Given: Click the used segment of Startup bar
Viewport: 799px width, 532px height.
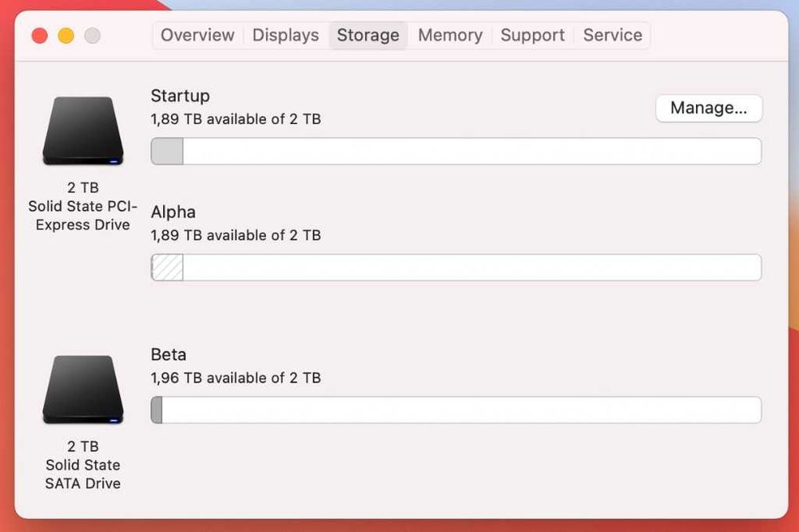Looking at the screenshot, I should 167,151.
